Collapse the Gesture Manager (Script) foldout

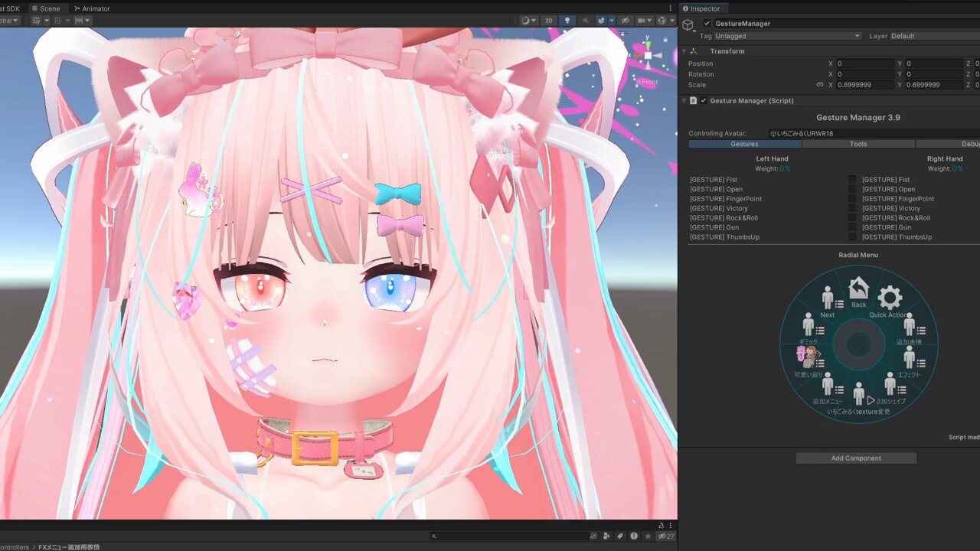click(x=684, y=100)
